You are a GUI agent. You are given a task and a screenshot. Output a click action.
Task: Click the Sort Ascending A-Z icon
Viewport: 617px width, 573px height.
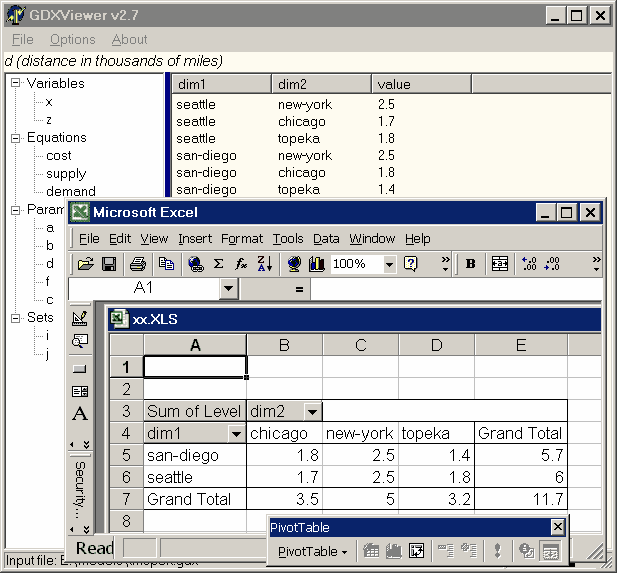264,264
